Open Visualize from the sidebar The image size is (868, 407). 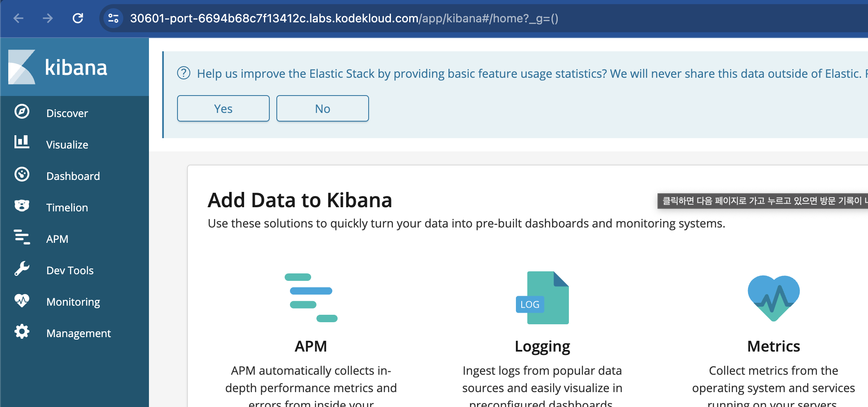[67, 145]
